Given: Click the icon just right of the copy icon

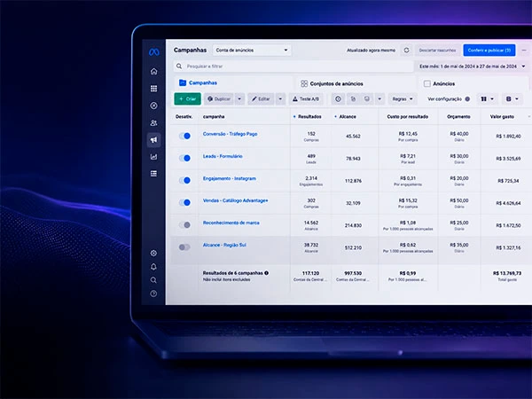Looking at the screenshot, I should 367,99.
